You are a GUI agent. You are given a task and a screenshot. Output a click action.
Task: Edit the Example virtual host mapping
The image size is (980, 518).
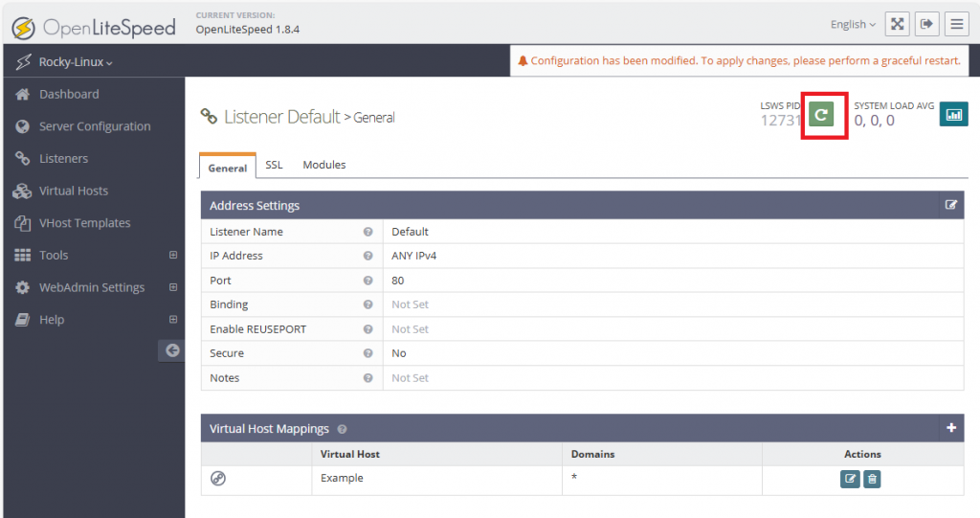tap(850, 479)
